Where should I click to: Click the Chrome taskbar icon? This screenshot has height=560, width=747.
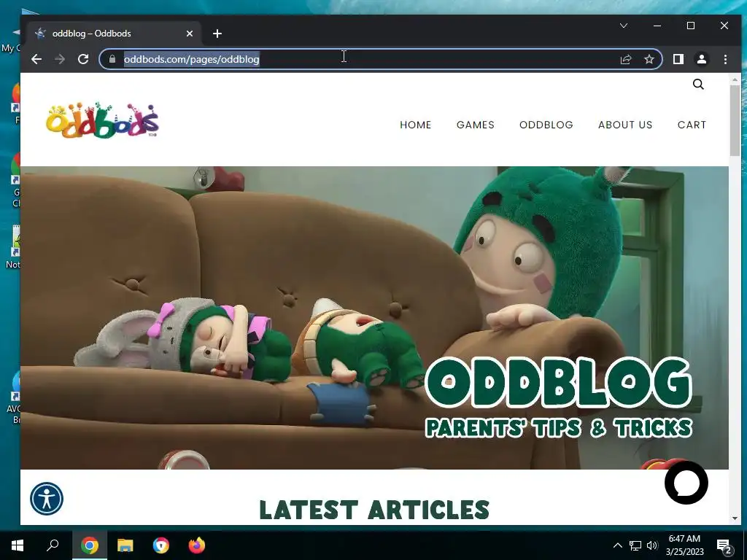point(90,545)
